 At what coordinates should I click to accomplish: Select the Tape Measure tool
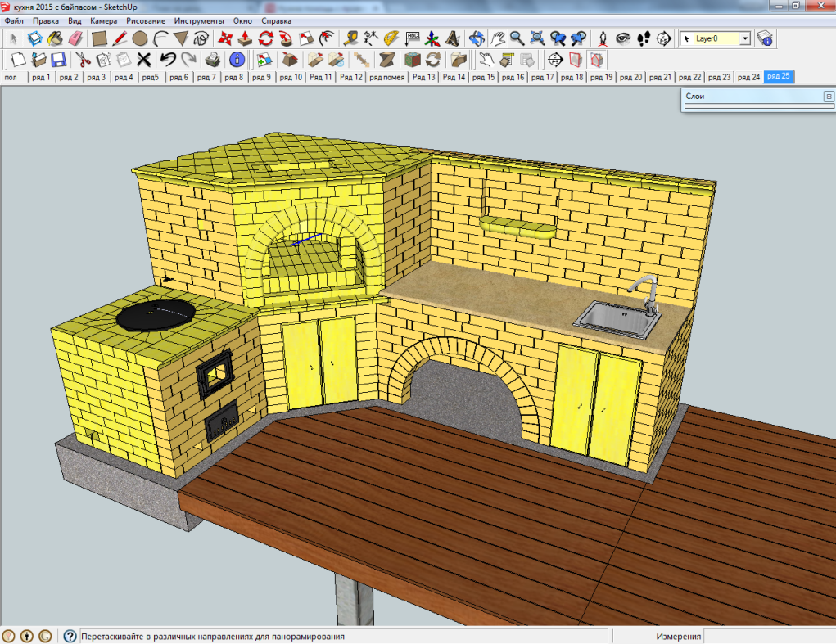click(350, 38)
